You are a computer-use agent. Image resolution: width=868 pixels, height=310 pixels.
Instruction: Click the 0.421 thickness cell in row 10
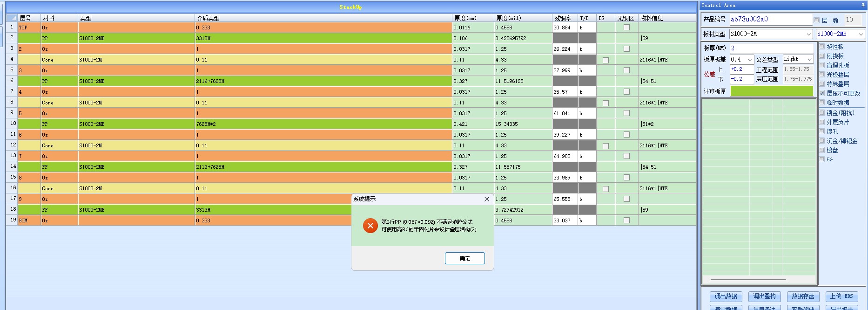point(473,124)
